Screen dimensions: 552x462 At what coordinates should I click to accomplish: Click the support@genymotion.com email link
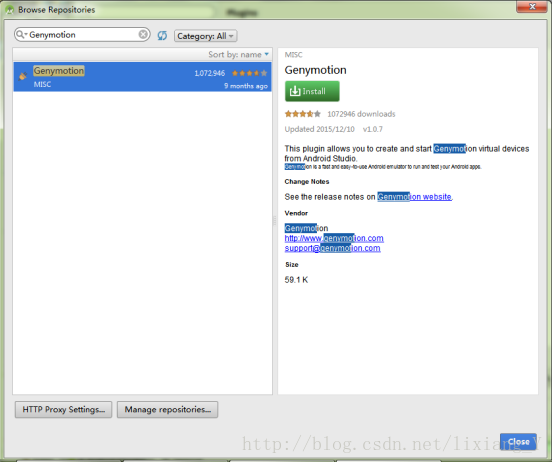pos(332,248)
